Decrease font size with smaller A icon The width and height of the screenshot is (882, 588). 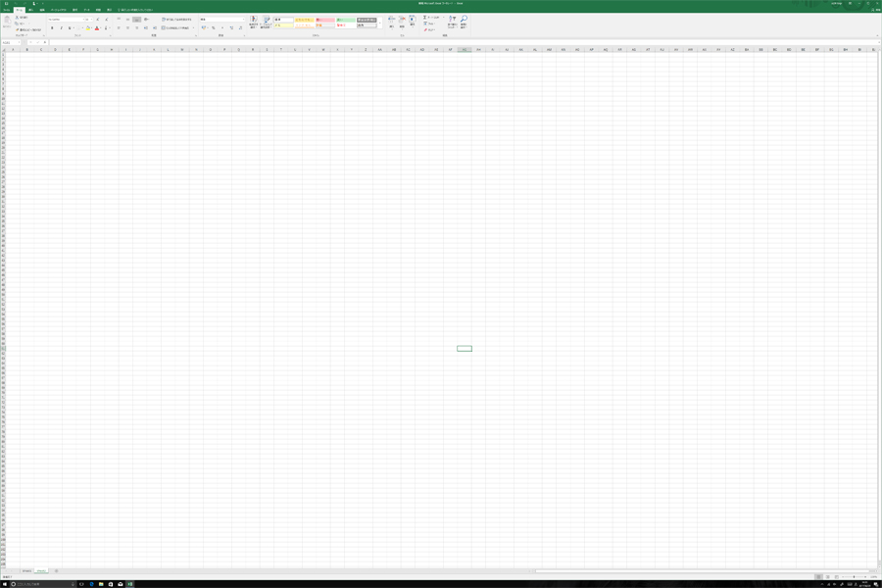point(106,20)
